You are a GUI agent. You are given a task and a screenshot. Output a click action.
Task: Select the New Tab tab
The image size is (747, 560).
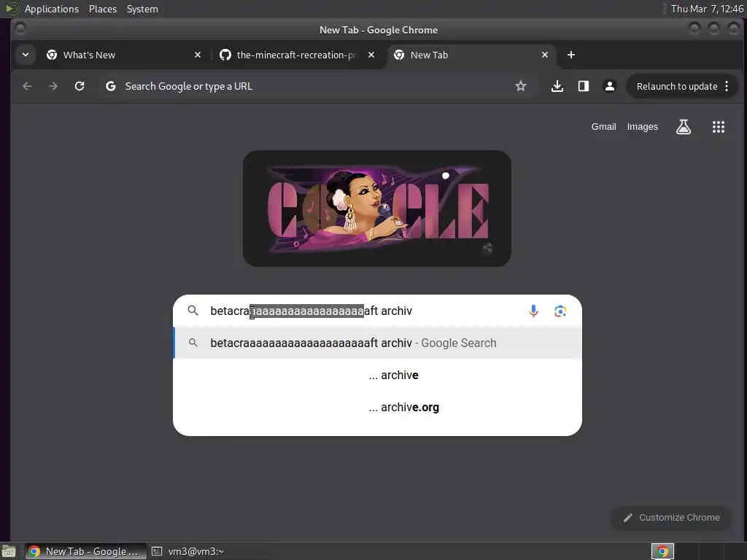click(471, 55)
